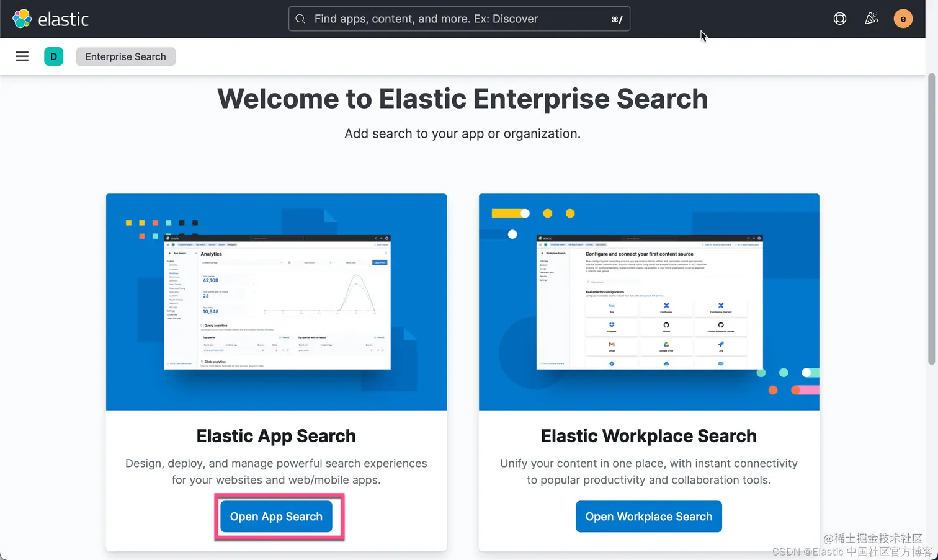Open the help menu lifebuoy icon

pos(840,19)
